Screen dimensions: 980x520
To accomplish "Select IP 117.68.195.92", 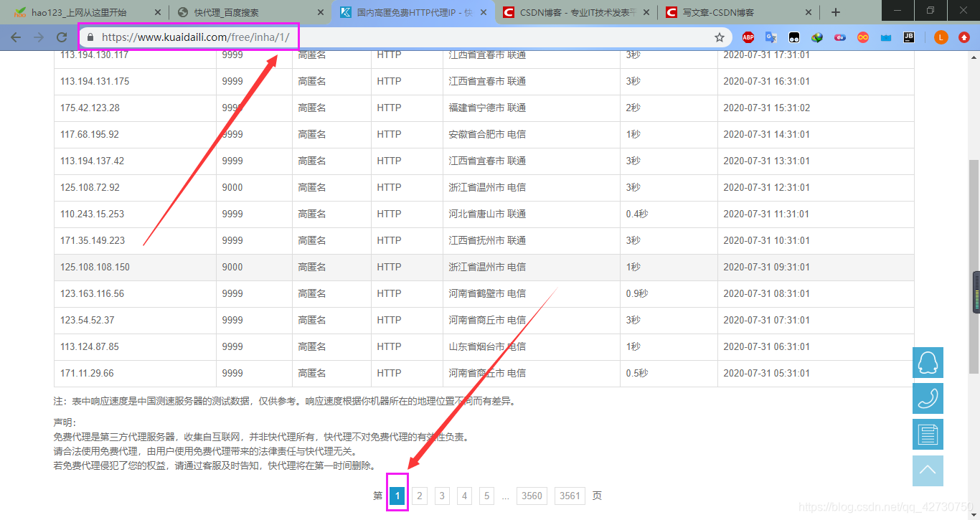I will click(90, 134).
